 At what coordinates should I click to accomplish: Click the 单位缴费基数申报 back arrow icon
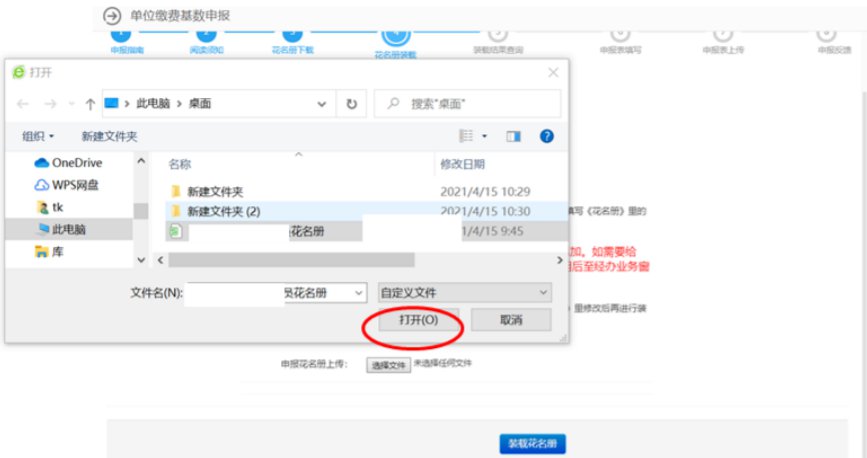pyautogui.click(x=112, y=15)
